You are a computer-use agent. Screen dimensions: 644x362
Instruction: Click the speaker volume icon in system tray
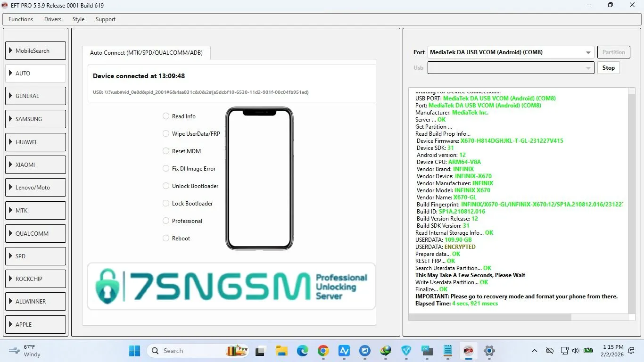pos(575,351)
